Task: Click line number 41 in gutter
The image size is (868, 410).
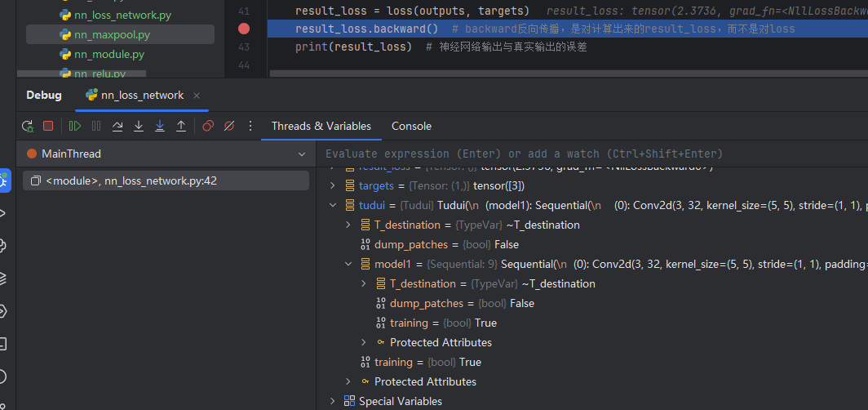Action: pos(244,11)
